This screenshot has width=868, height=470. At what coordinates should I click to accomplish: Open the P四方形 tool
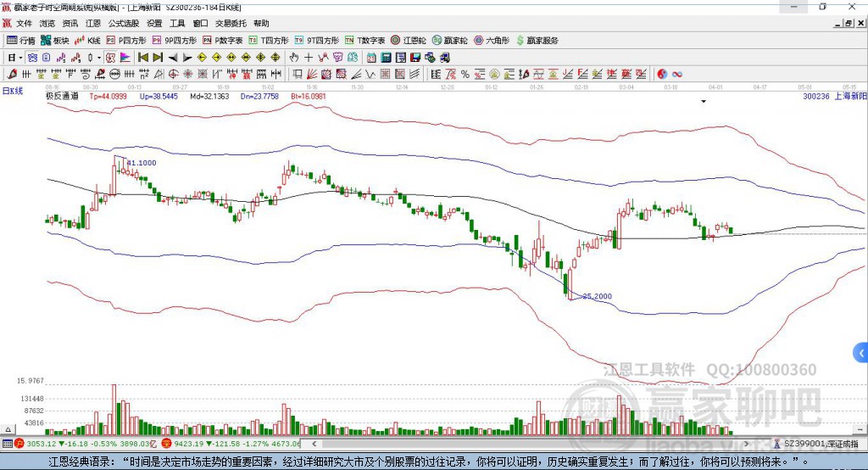point(126,41)
